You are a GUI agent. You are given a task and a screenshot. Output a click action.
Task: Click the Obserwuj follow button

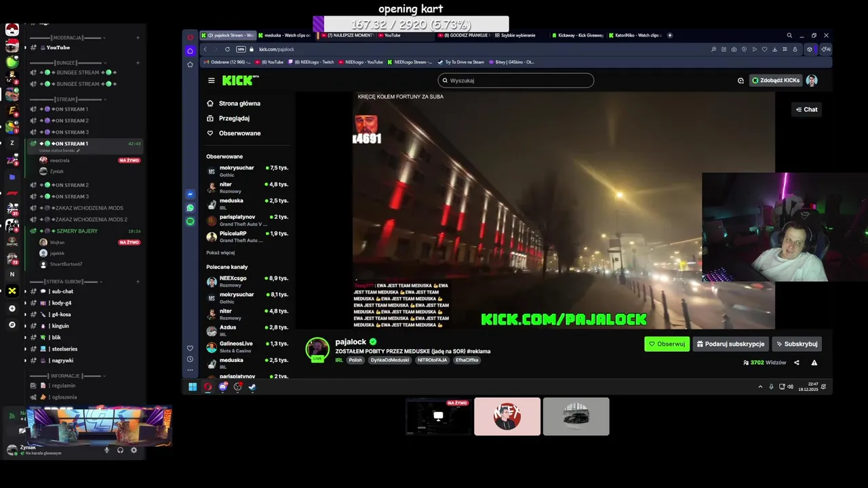click(x=667, y=344)
